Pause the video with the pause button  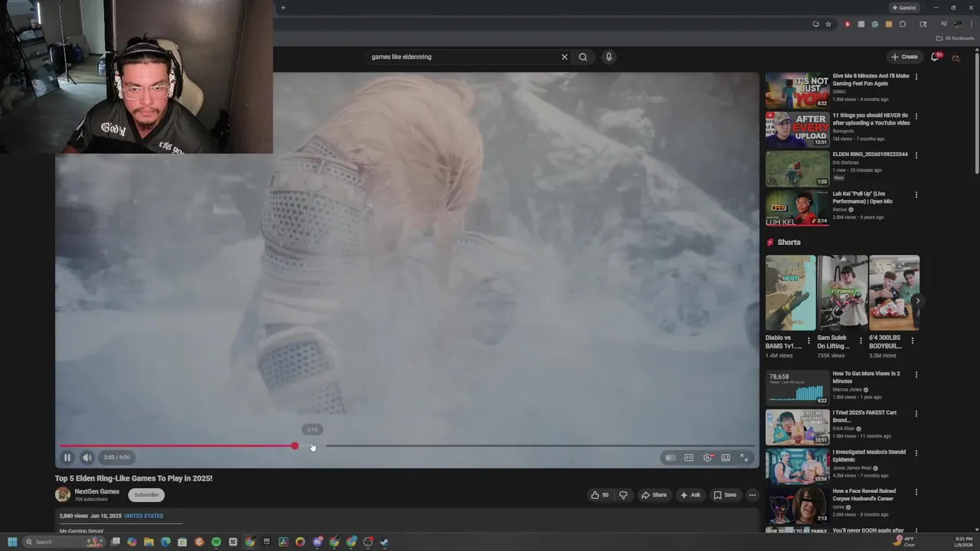pyautogui.click(x=67, y=458)
